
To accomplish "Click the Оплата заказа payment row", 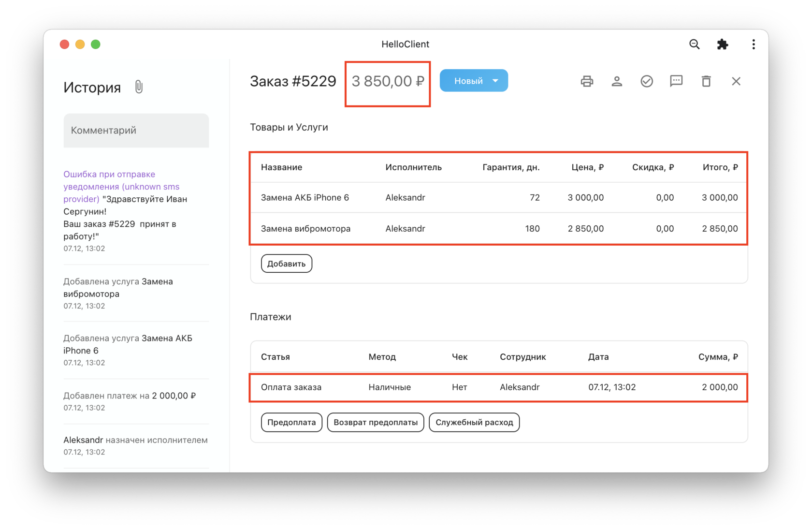I will [x=499, y=387].
